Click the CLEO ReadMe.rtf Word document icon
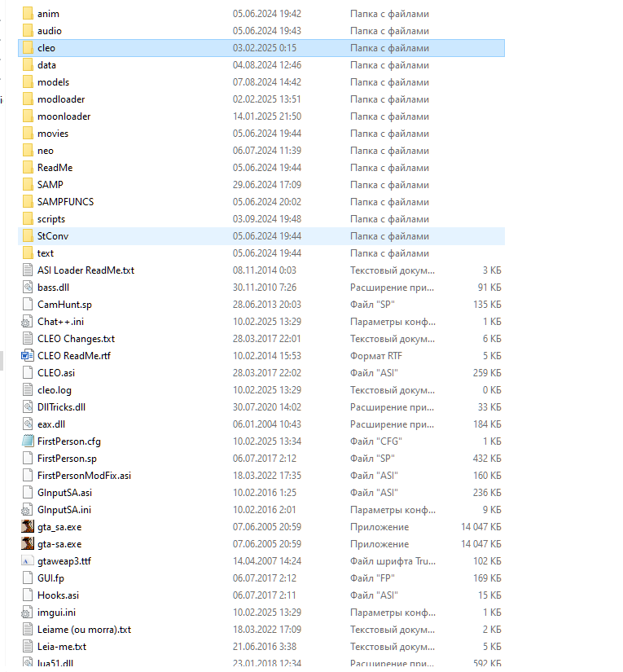Screen dimensions: 623x672 (x=27, y=356)
